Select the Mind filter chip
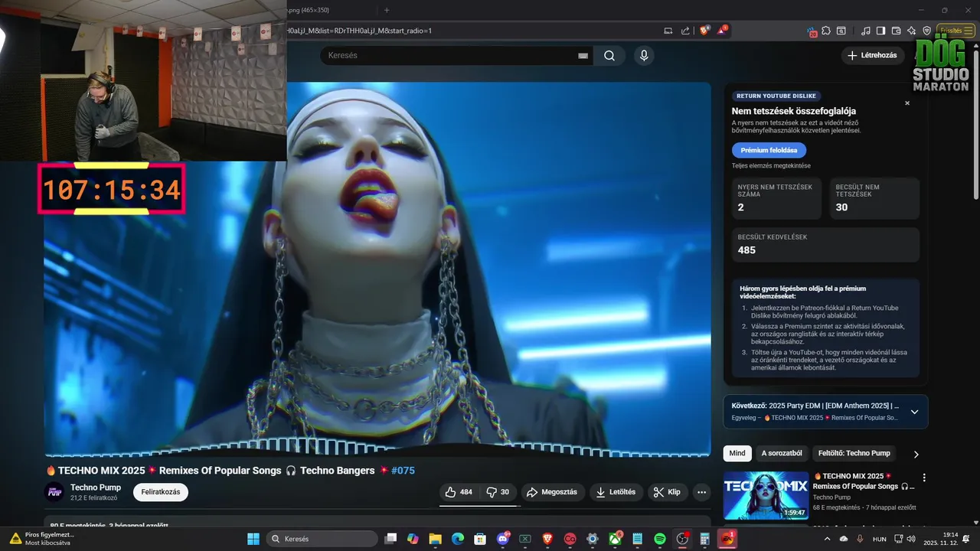 [737, 453]
